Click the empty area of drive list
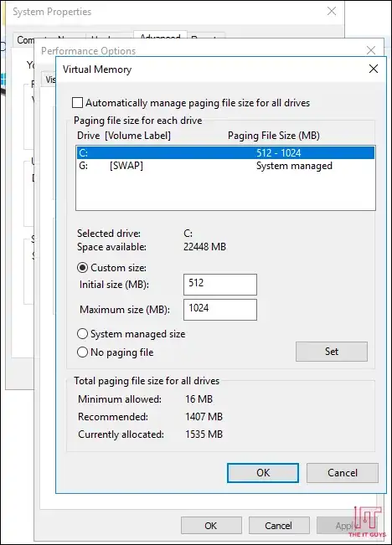The width and height of the screenshot is (392, 545). 225,191
